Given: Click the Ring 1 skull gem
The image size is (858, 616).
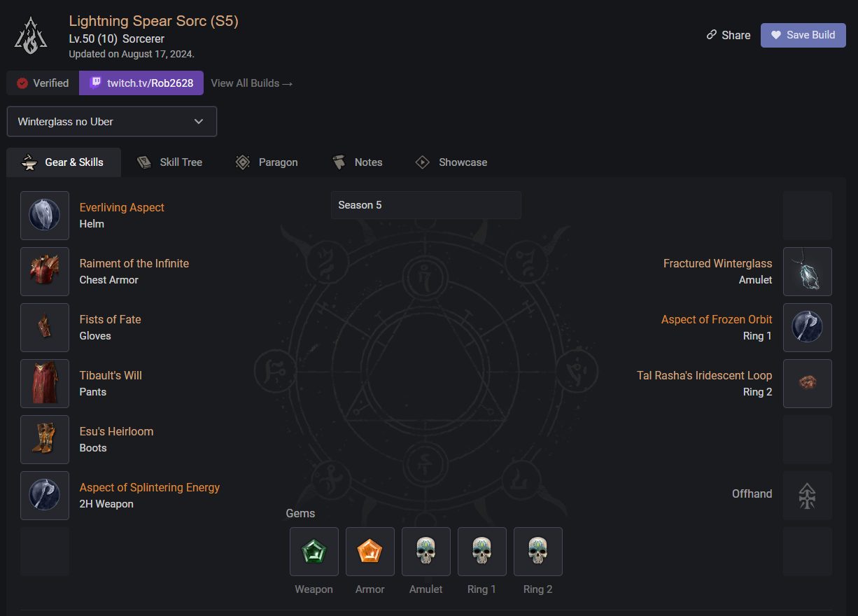Looking at the screenshot, I should (482, 552).
